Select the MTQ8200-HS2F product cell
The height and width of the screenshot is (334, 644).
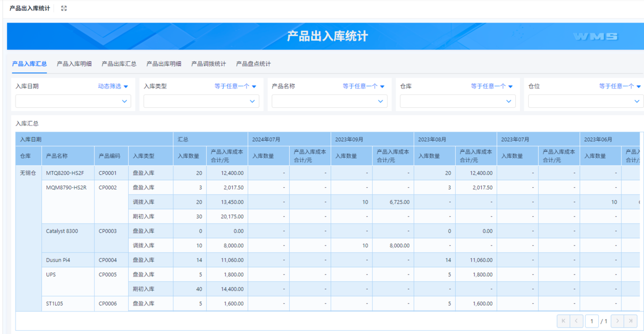[x=65, y=173]
